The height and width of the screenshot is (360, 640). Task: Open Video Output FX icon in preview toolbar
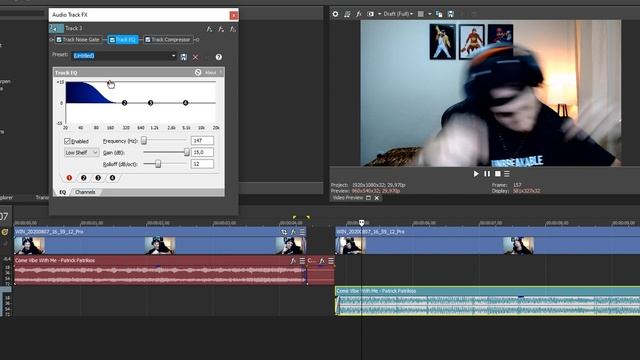pyautogui.click(x=359, y=14)
